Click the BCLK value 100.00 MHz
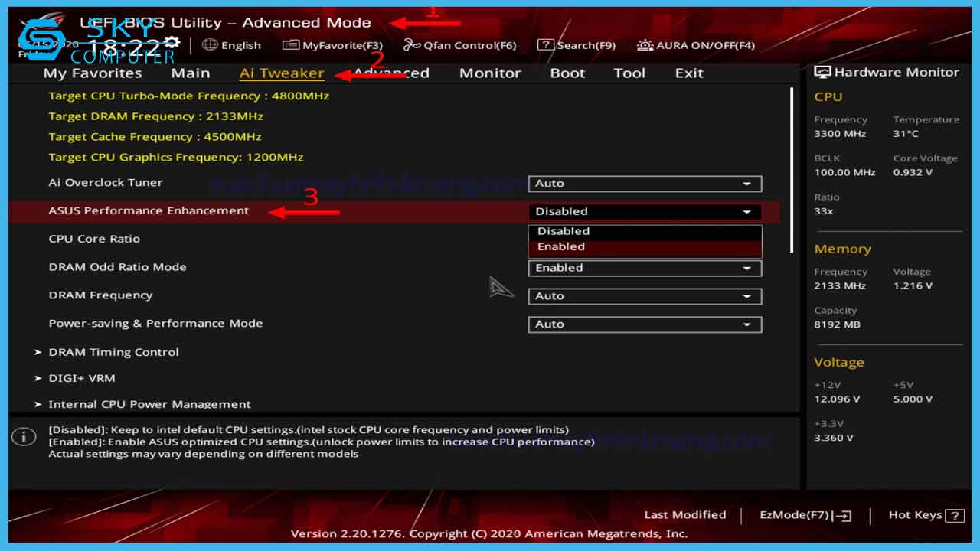Image resolution: width=980 pixels, height=551 pixels. coord(844,173)
